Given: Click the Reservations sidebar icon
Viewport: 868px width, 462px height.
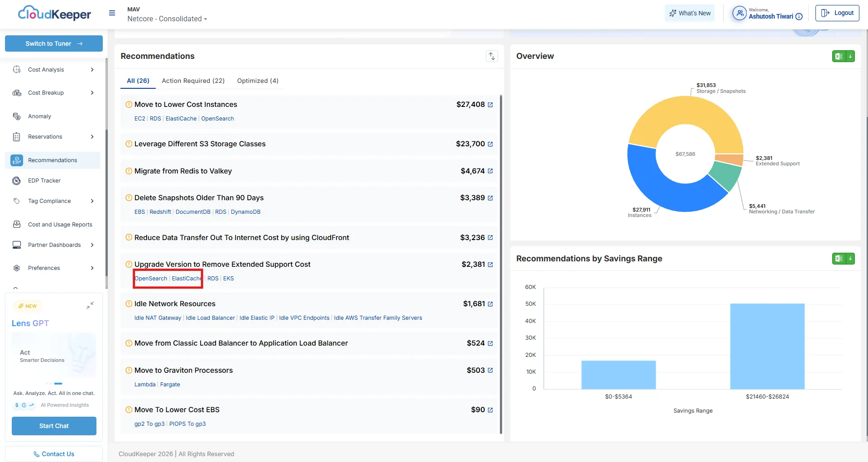Looking at the screenshot, I should [x=17, y=137].
